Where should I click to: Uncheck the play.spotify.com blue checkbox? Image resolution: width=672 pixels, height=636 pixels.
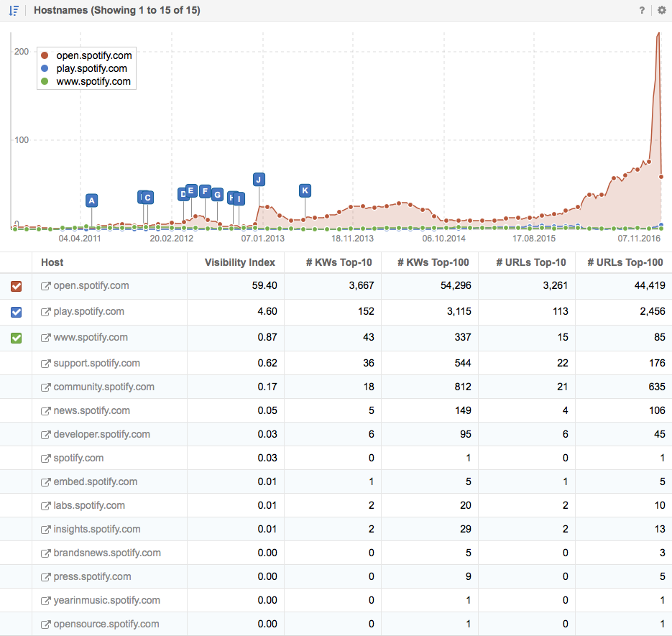pyautogui.click(x=17, y=312)
